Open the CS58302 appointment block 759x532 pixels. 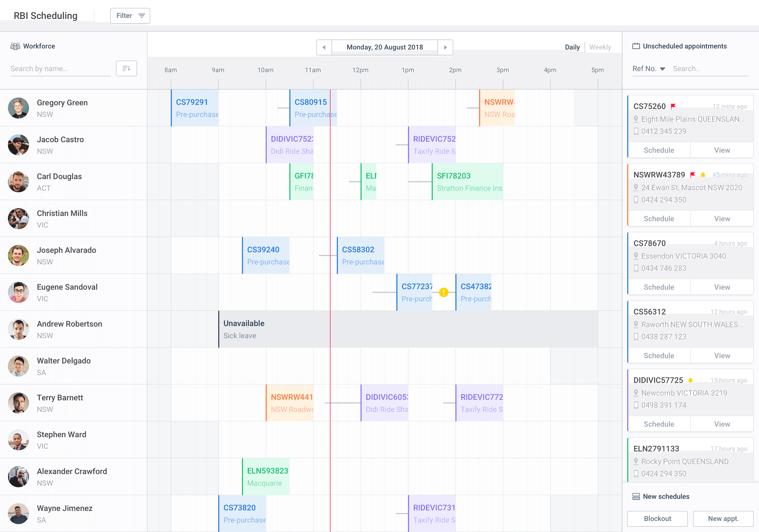361,255
